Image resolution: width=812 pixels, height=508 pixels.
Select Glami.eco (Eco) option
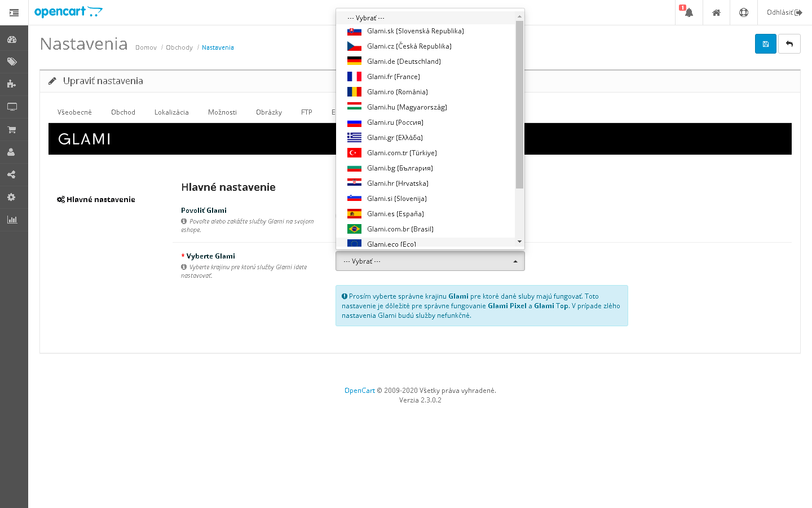[426, 243]
